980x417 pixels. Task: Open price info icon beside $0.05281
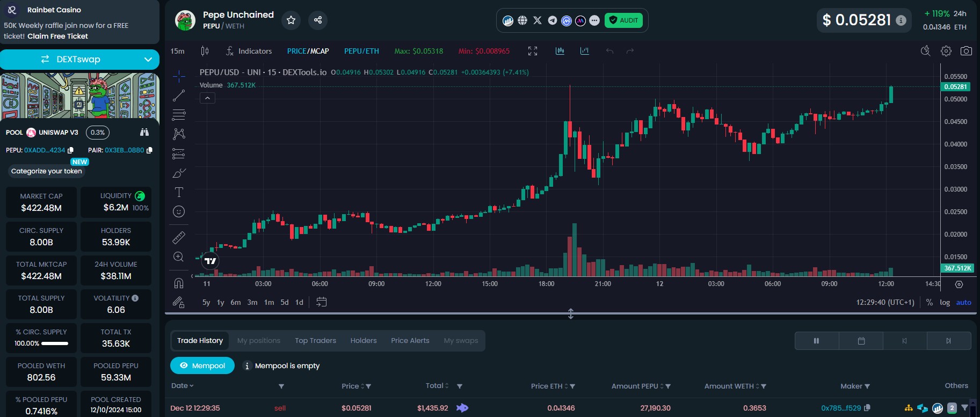tap(901, 20)
